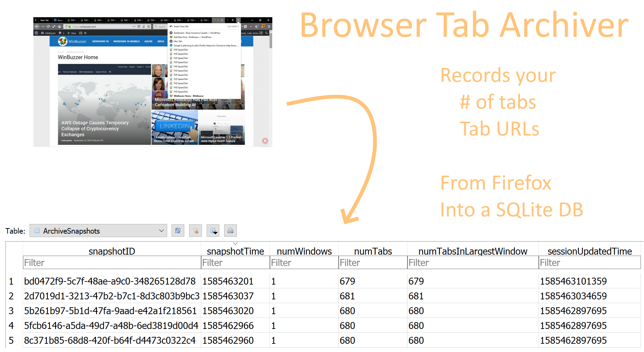644x352 pixels.
Task: Clear all filters with the funnel icon
Action: coord(195,231)
